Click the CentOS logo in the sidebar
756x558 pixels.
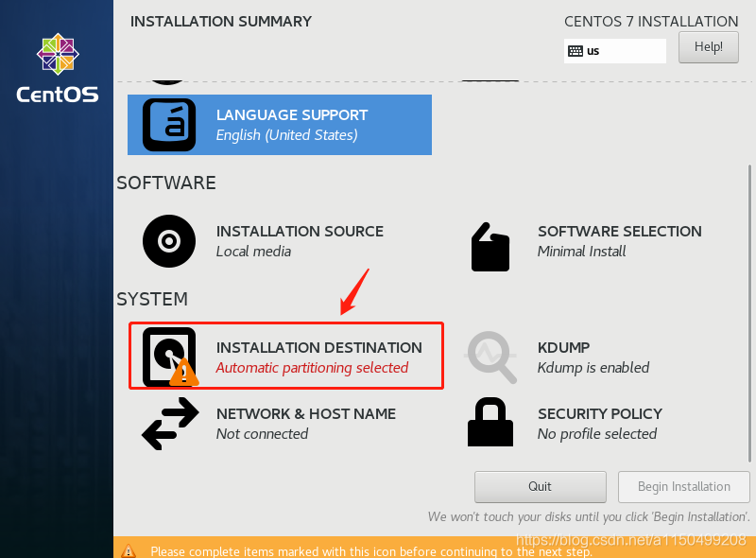(x=58, y=67)
